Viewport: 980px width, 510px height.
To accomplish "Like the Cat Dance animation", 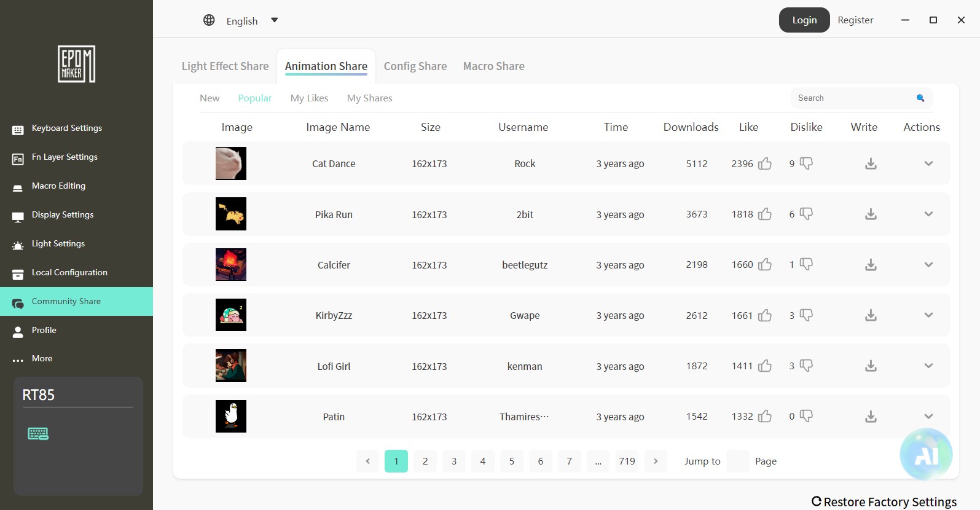I will coord(765,163).
